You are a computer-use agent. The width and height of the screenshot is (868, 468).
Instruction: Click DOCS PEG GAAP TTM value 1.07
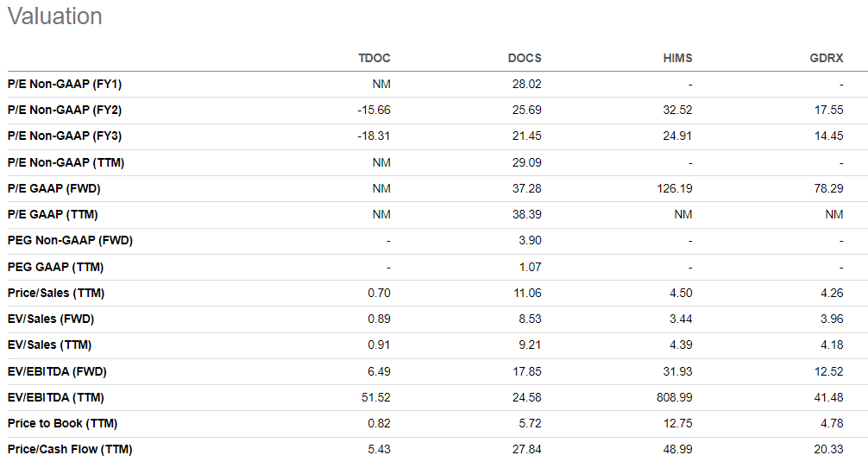coord(530,267)
